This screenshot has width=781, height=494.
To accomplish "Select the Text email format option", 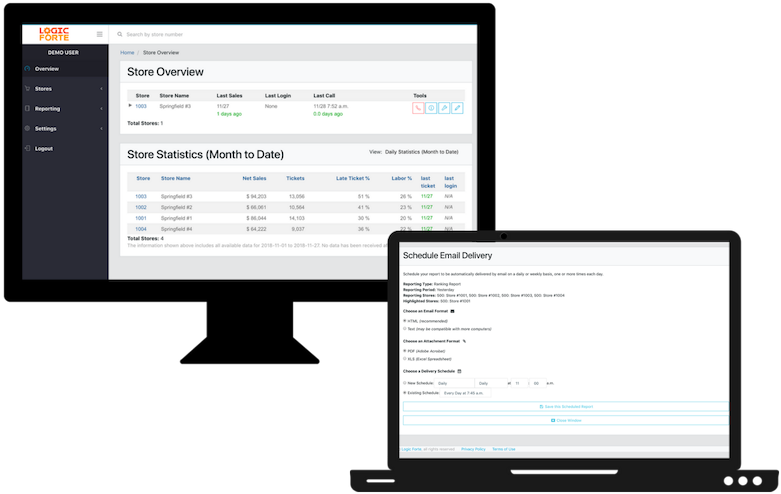I will pyautogui.click(x=404, y=329).
